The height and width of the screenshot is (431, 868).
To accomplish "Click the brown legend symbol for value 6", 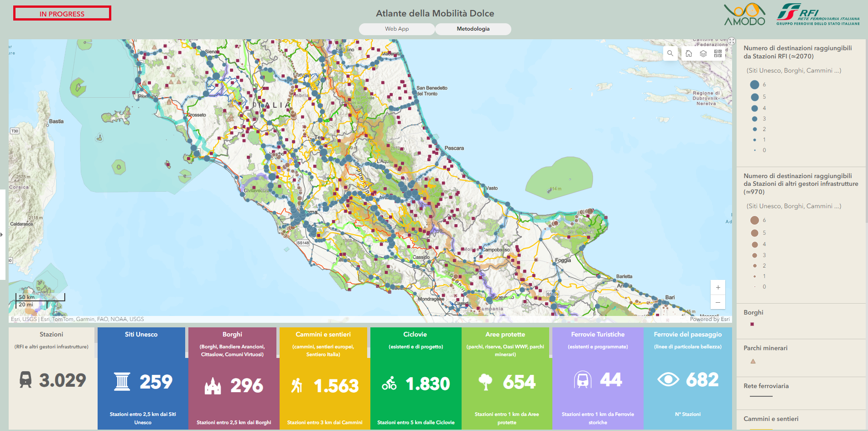I will click(754, 220).
